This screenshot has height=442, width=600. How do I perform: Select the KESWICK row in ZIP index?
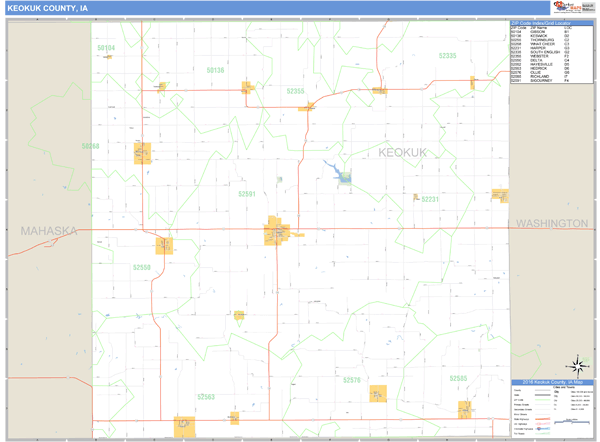541,36
